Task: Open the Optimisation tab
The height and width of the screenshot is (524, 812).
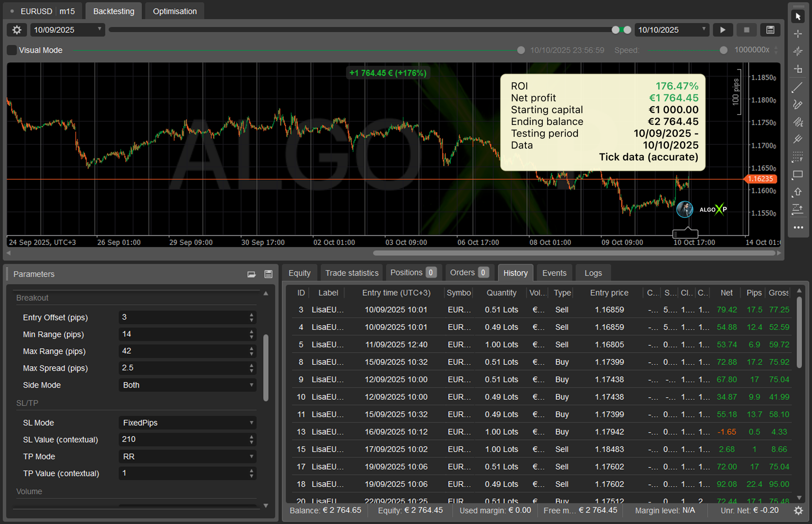Action: click(x=174, y=11)
